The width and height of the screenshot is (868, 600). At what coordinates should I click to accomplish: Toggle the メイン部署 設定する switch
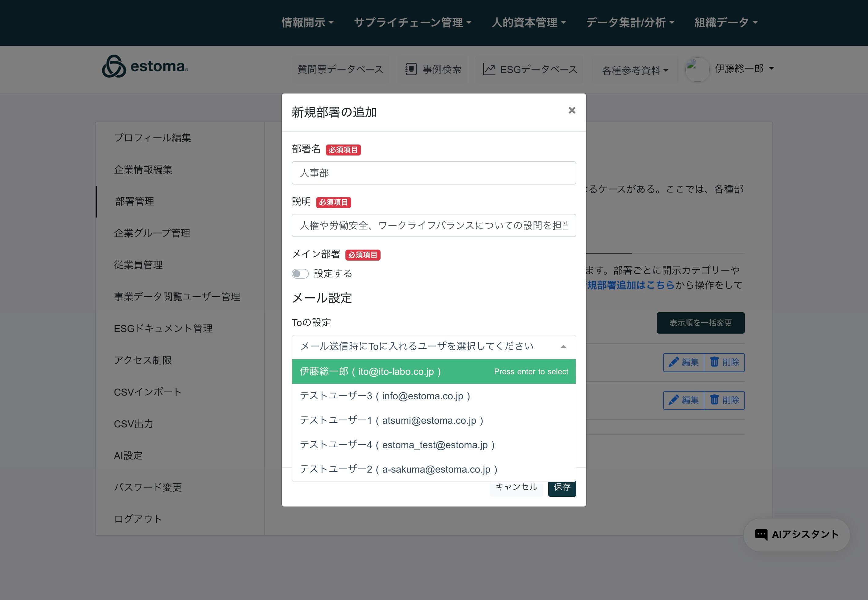tap(300, 274)
